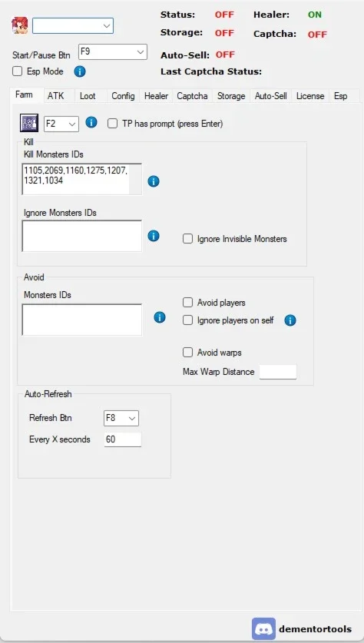This screenshot has width=364, height=643.
Task: Click the OFF value beside Storage
Action: point(224,33)
